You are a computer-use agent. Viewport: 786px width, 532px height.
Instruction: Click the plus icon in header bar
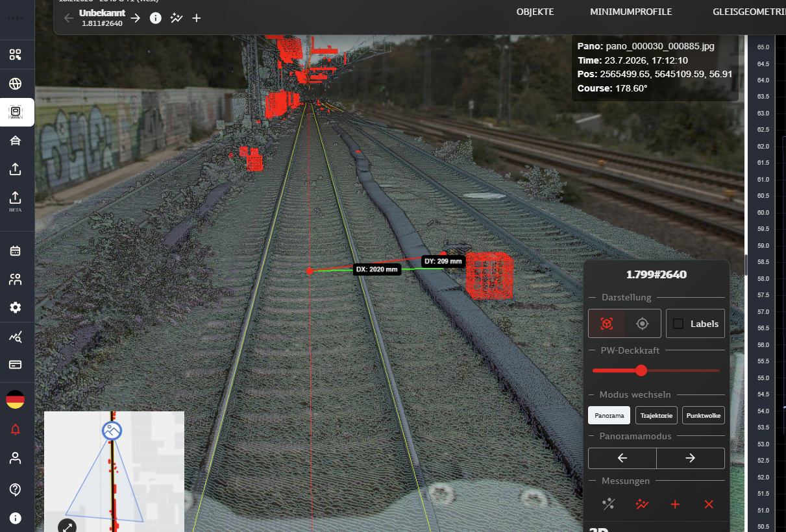197,18
